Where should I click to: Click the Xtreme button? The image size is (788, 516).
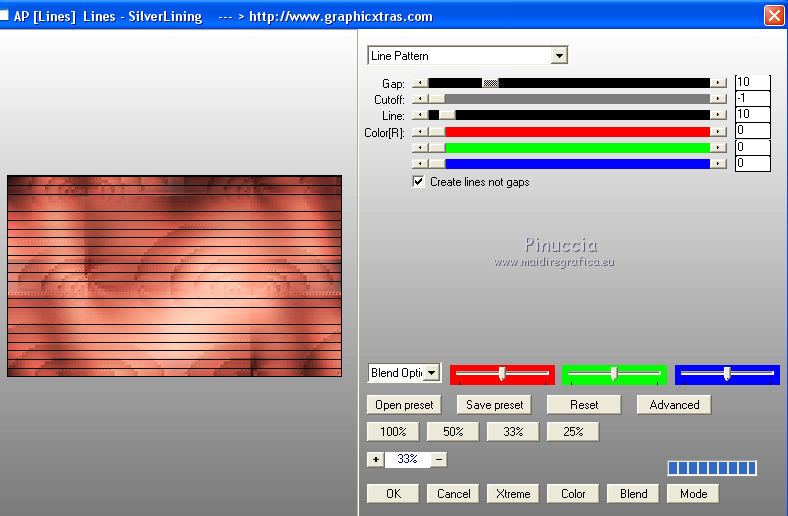[513, 494]
